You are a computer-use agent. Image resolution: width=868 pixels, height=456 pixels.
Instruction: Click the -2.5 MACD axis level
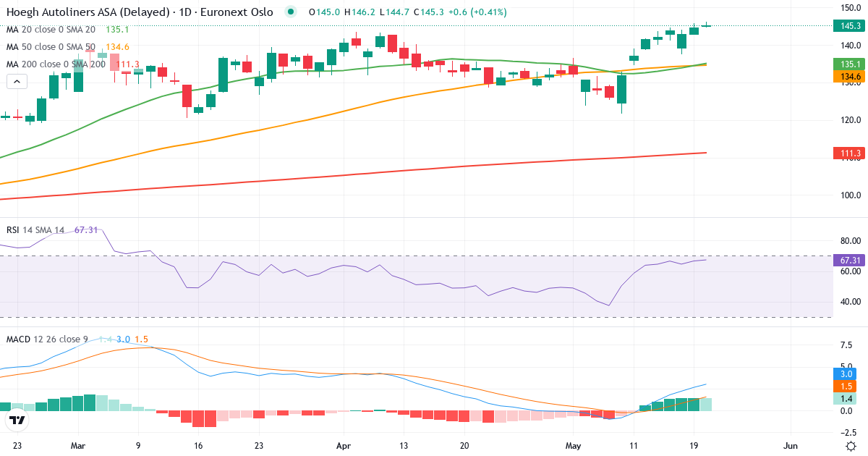[847, 433]
